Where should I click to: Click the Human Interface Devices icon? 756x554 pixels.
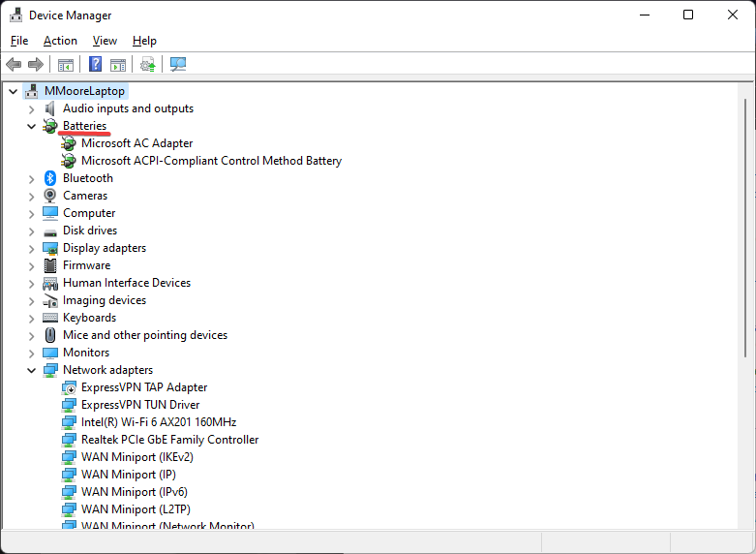pos(50,283)
